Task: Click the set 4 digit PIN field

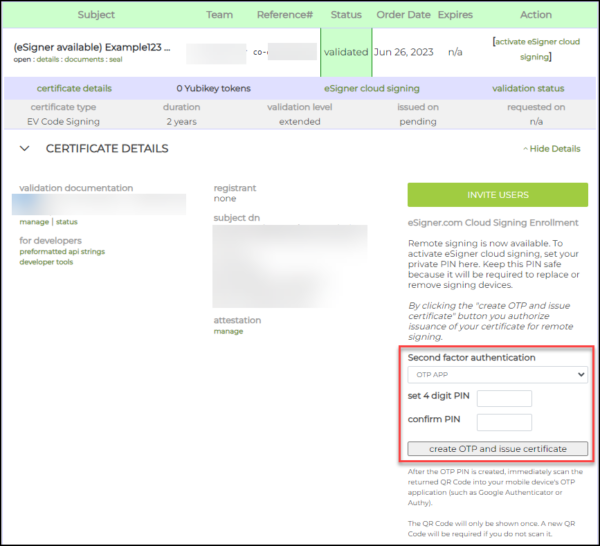Action: tap(504, 399)
